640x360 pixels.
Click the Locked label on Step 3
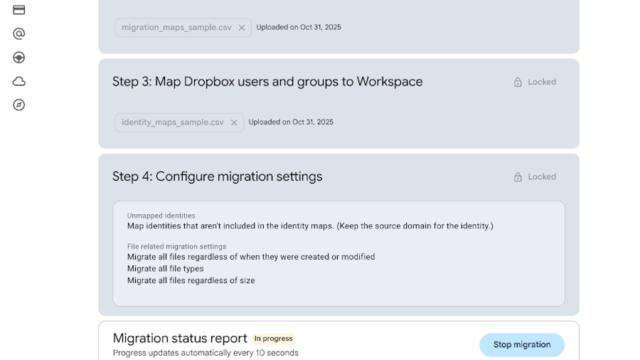pos(542,82)
